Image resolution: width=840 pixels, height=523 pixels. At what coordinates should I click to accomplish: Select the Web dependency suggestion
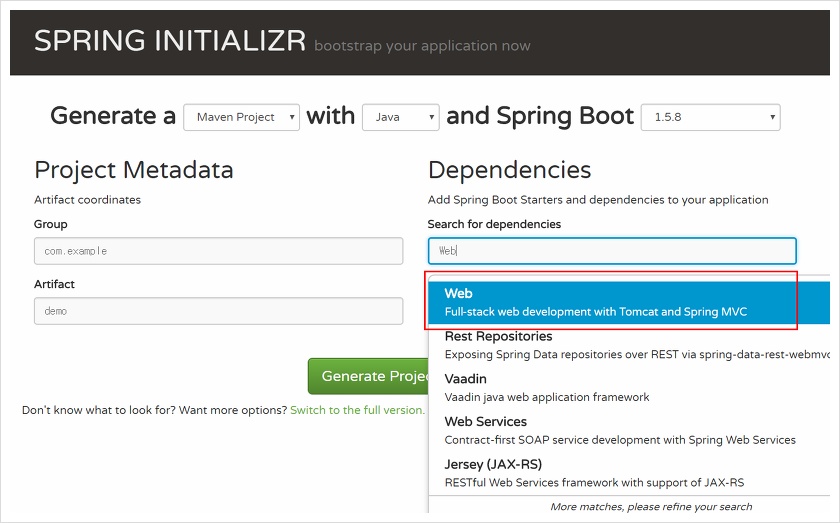click(x=629, y=303)
